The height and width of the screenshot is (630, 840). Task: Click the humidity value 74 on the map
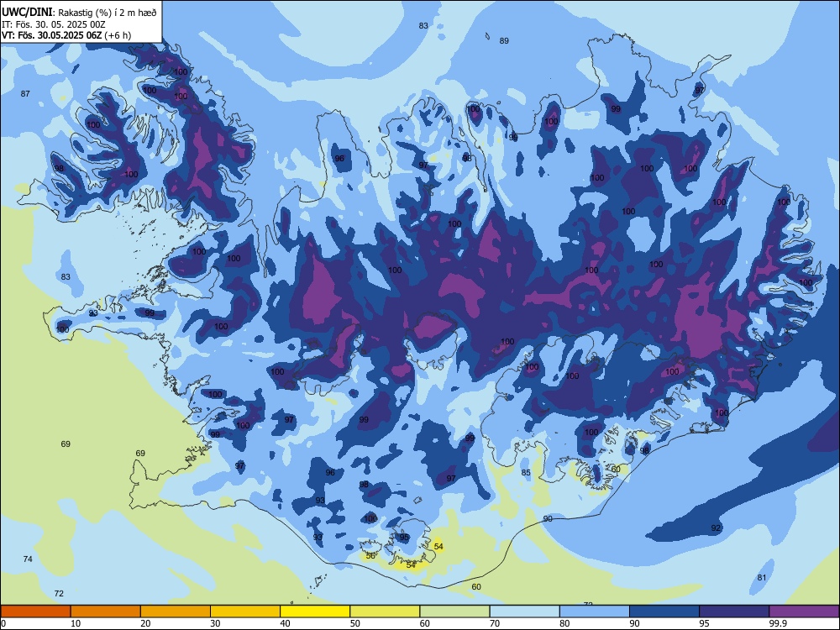coord(28,559)
